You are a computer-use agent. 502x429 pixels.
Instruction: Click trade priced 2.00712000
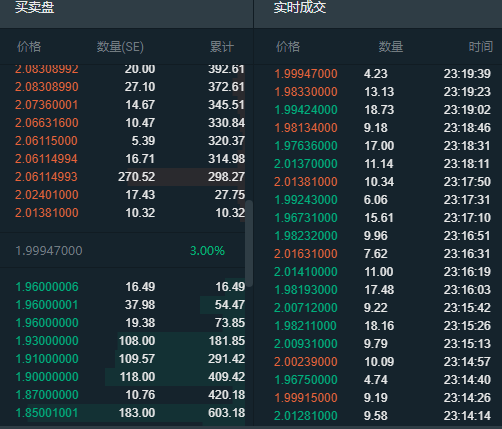378,308
